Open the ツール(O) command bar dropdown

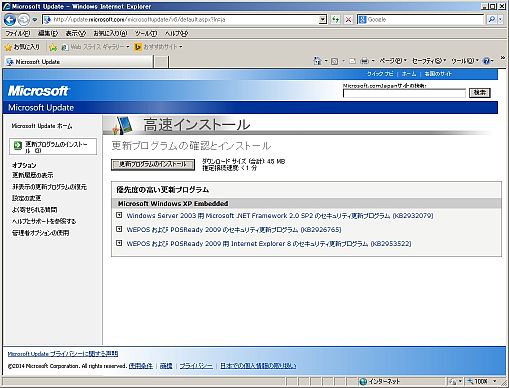tap(465, 61)
